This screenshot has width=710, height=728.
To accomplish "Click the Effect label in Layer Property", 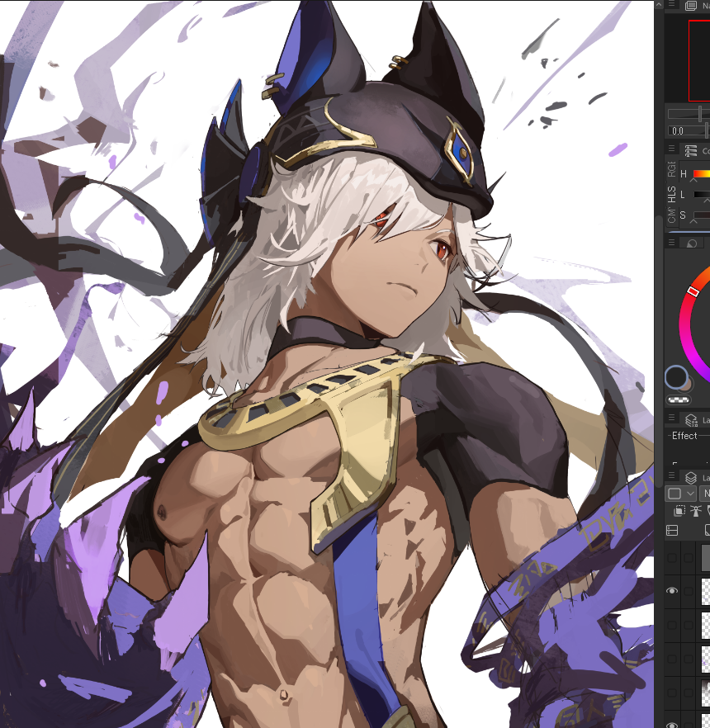I will [684, 436].
